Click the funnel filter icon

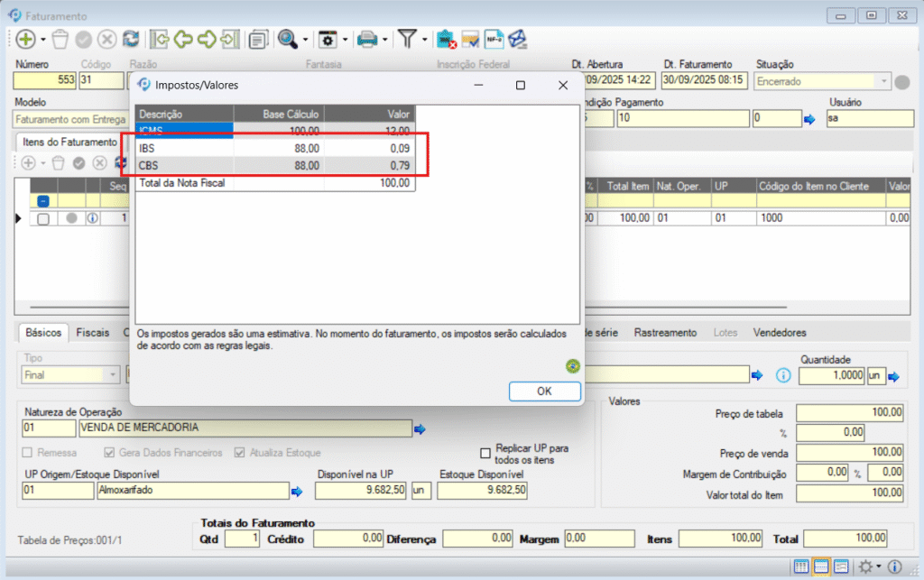tap(408, 40)
